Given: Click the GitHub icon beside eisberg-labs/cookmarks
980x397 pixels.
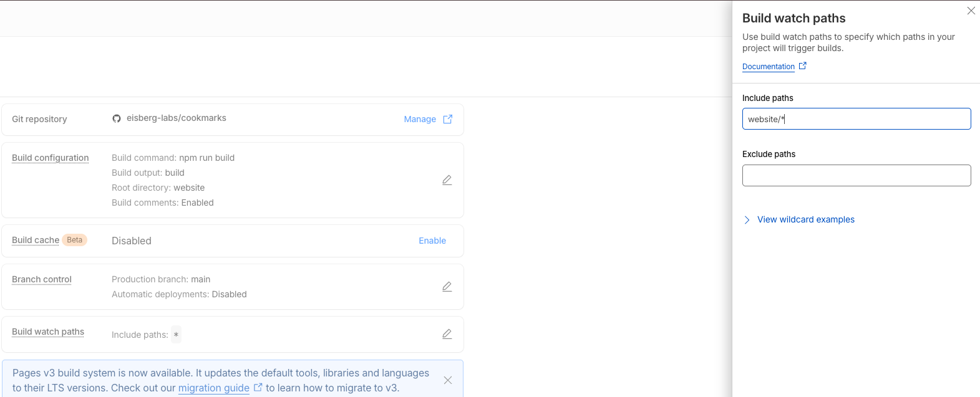Looking at the screenshot, I should pyautogui.click(x=117, y=118).
